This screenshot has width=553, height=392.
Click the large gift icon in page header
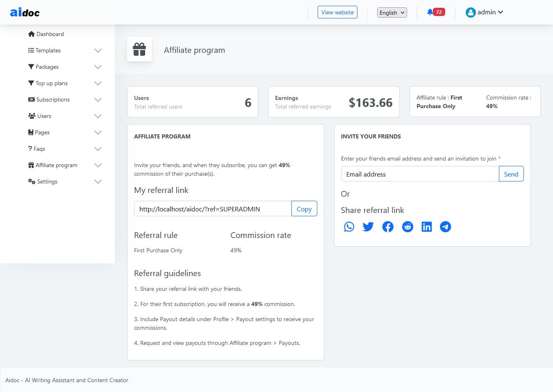pyautogui.click(x=139, y=49)
